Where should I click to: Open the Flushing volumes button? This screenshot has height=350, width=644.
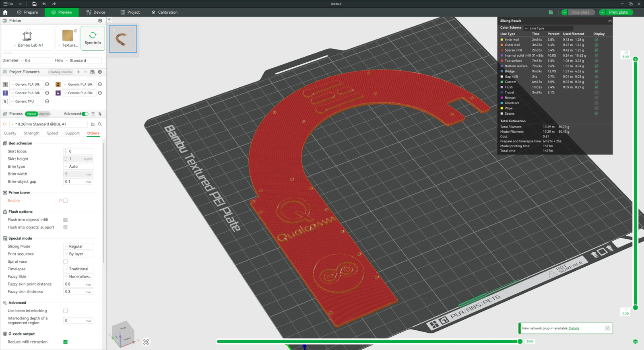[61, 72]
